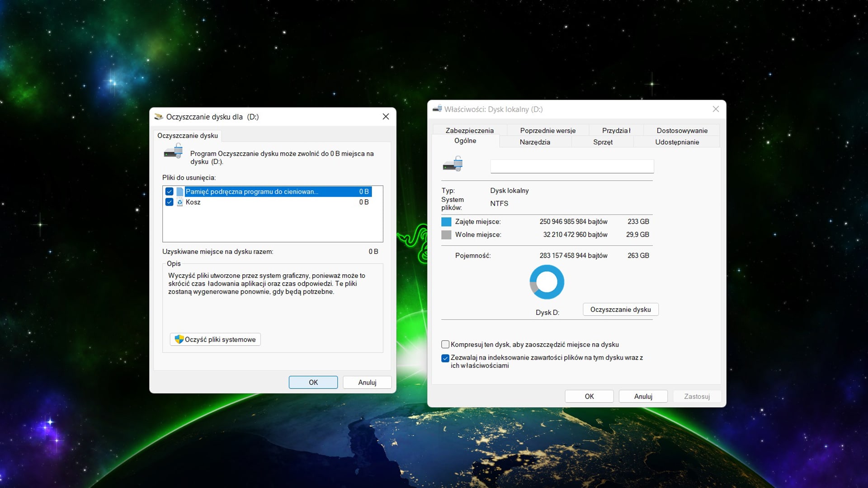Click the drive icon beside the volume name field
Viewport: 868px width, 488px height.
click(x=453, y=164)
